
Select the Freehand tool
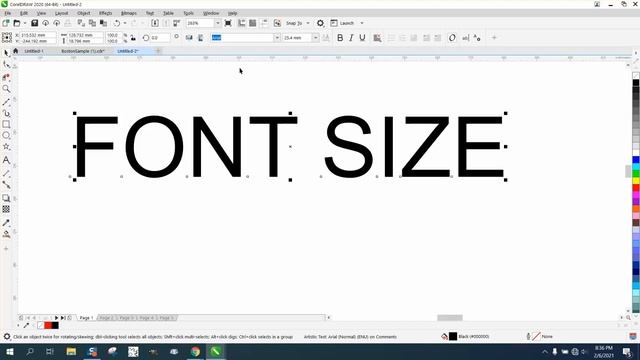(6, 102)
